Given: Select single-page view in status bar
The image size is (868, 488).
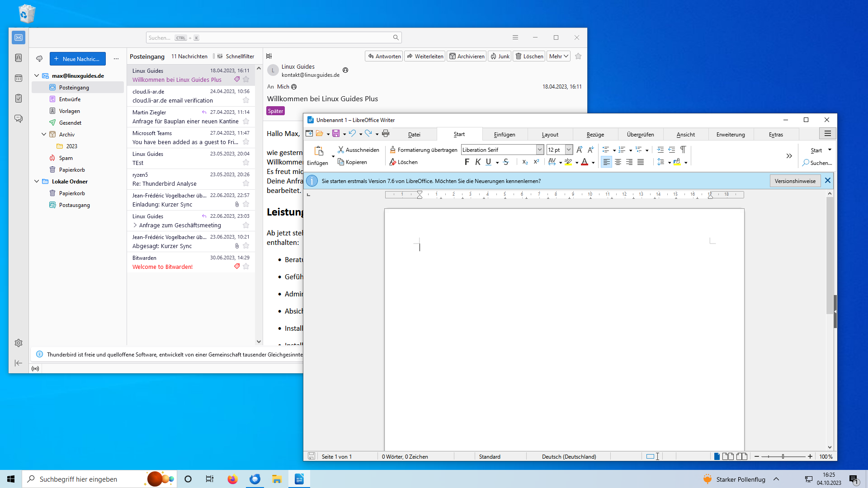Looking at the screenshot, I should [x=717, y=456].
